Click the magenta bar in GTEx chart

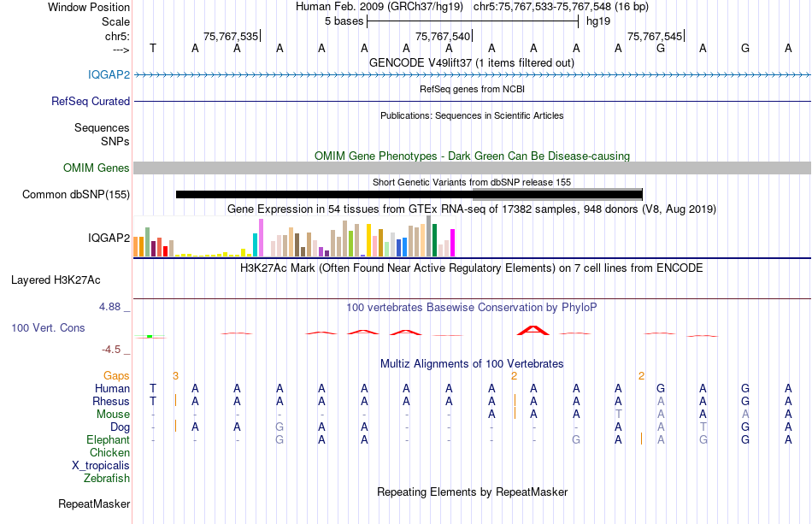coord(452,243)
